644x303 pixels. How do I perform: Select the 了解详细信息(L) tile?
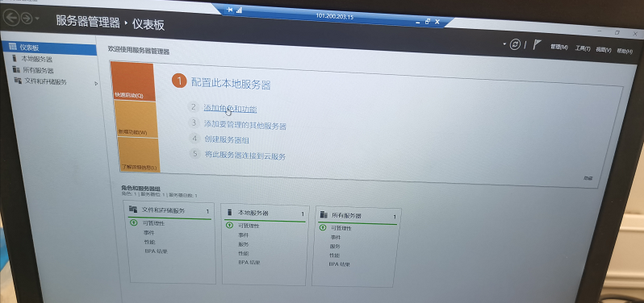[139, 155]
